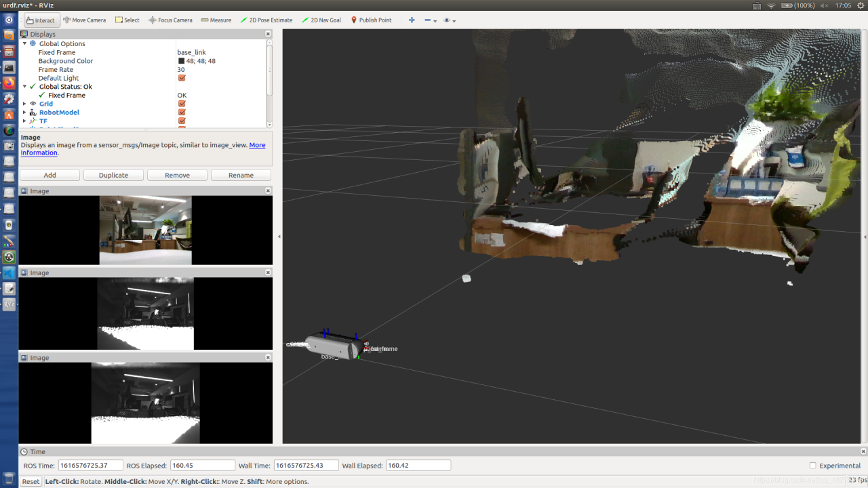The width and height of the screenshot is (868, 488).
Task: Expand the RobotModel tree item
Action: (x=24, y=113)
